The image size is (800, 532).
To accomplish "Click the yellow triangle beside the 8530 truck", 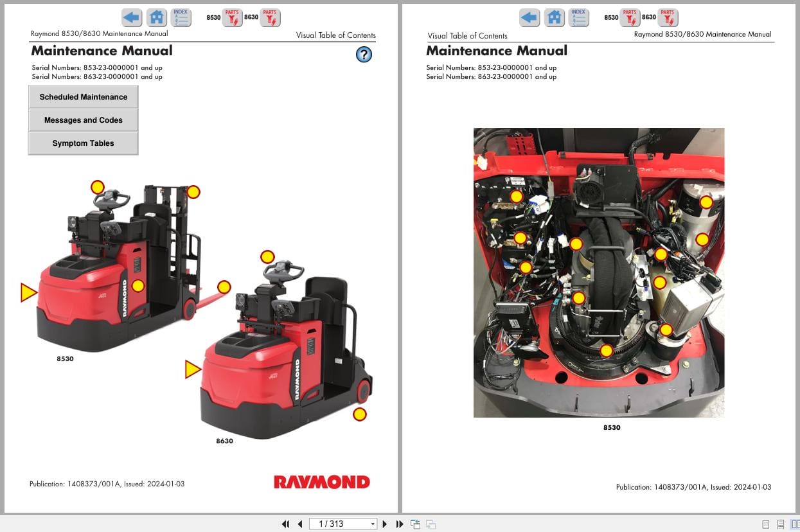I will [x=29, y=292].
